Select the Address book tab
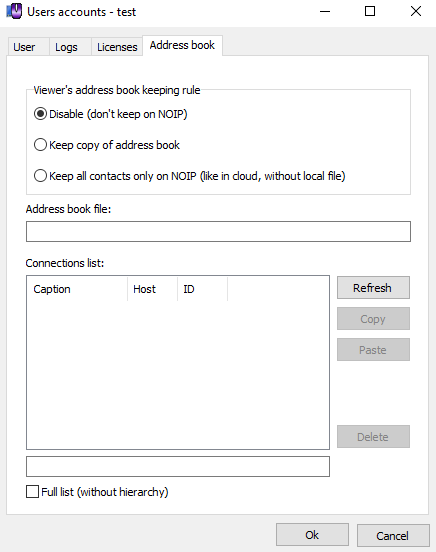Screen dimensions: 436x552 (x=182, y=45)
